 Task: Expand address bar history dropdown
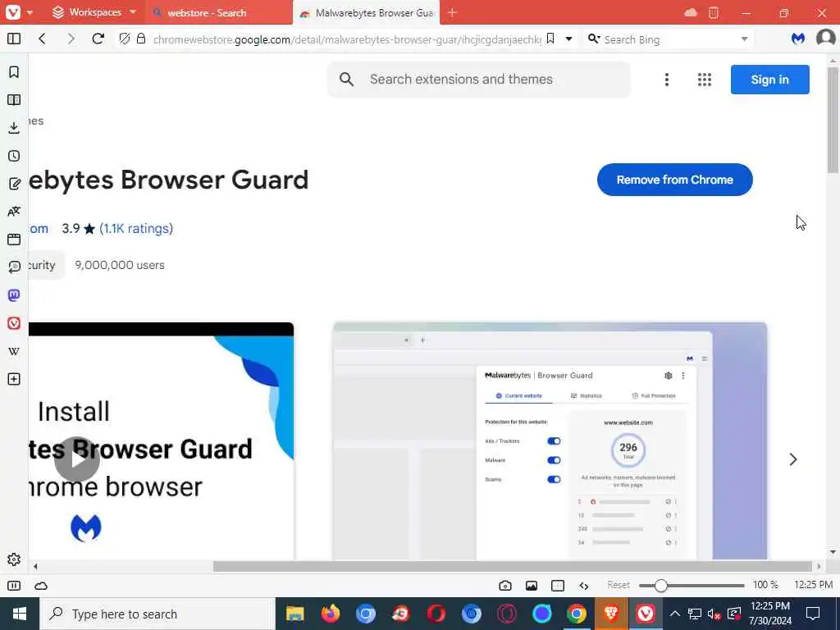[x=569, y=39]
